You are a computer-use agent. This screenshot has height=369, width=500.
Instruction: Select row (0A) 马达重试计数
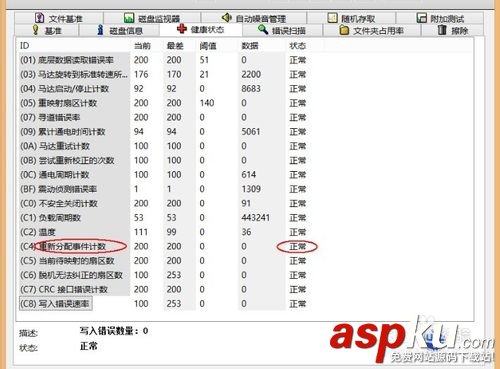coord(163,146)
